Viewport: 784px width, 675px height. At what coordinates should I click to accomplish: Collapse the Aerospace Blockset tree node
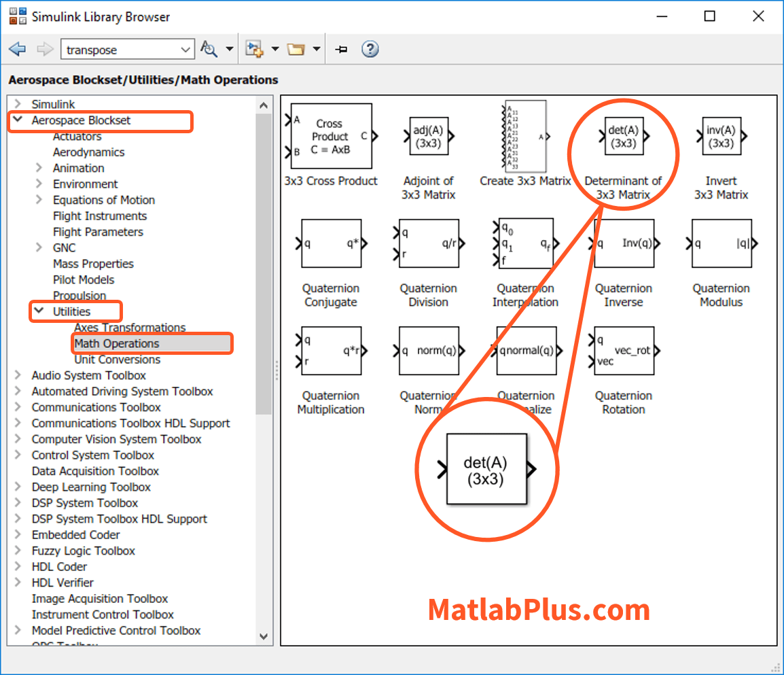[17, 120]
